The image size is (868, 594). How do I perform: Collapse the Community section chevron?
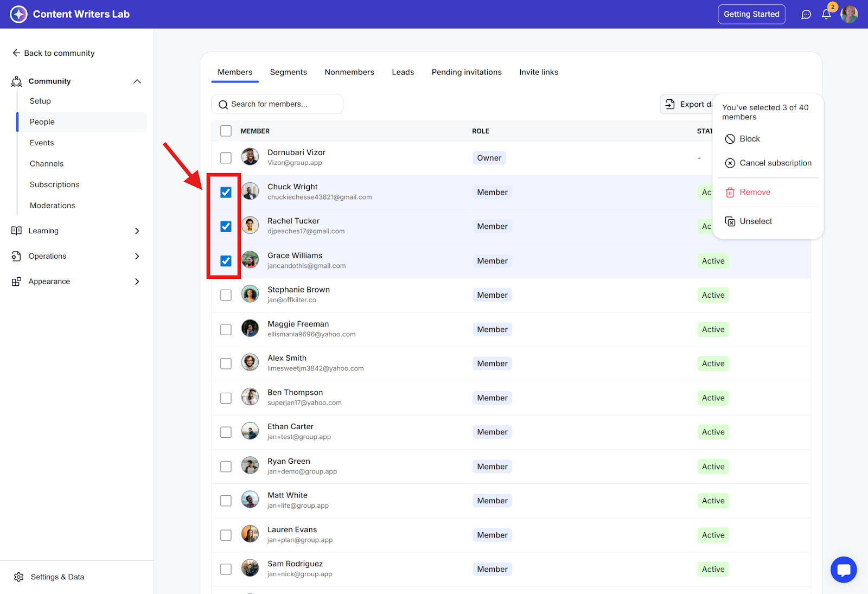point(137,81)
